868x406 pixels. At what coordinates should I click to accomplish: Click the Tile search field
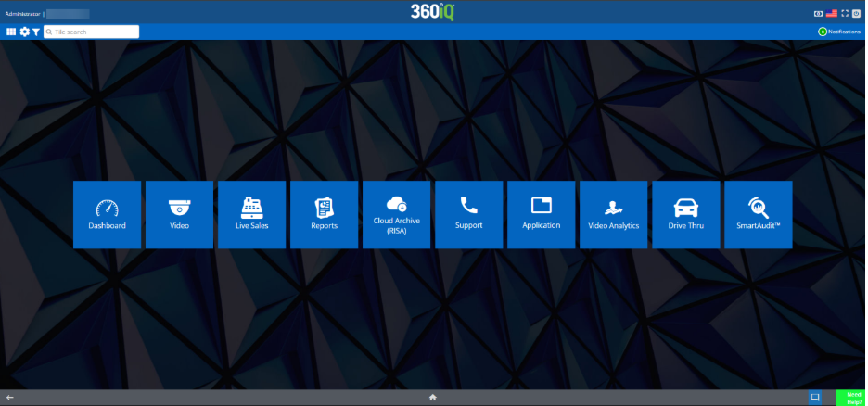click(x=95, y=32)
